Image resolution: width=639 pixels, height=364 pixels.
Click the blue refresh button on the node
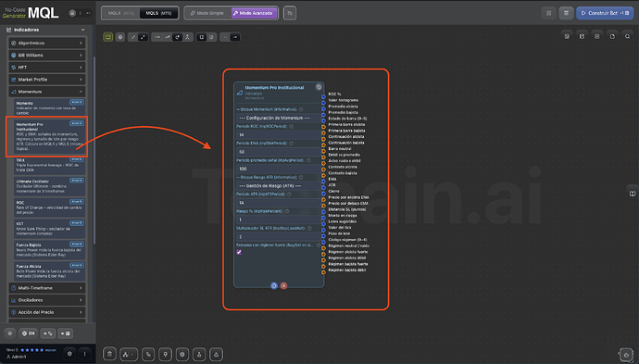point(274,286)
